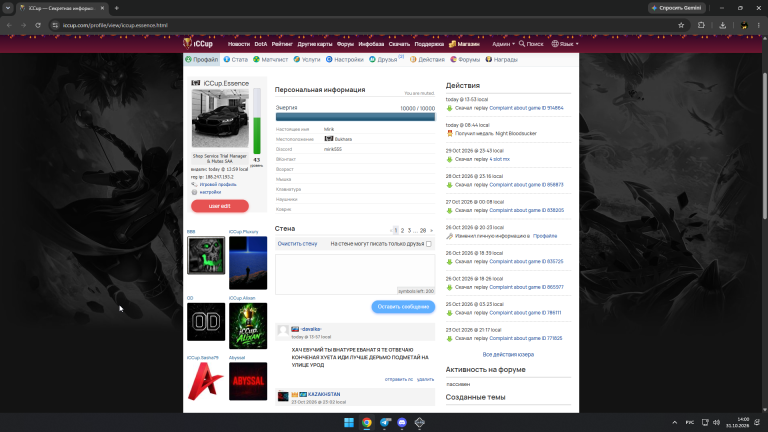Switch to the Друзья tab
Image resolution: width=768 pixels, height=432 pixels.
pos(386,59)
